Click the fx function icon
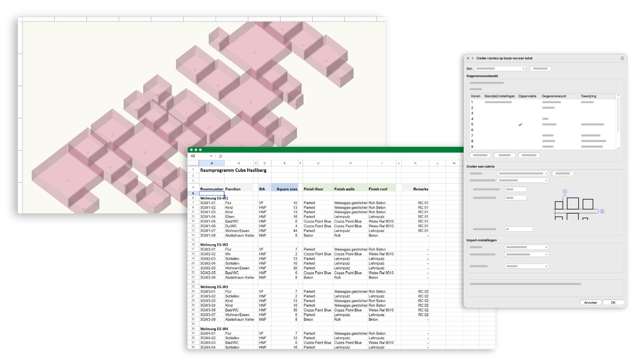Viewport: 644px width, 362px height. click(220, 156)
